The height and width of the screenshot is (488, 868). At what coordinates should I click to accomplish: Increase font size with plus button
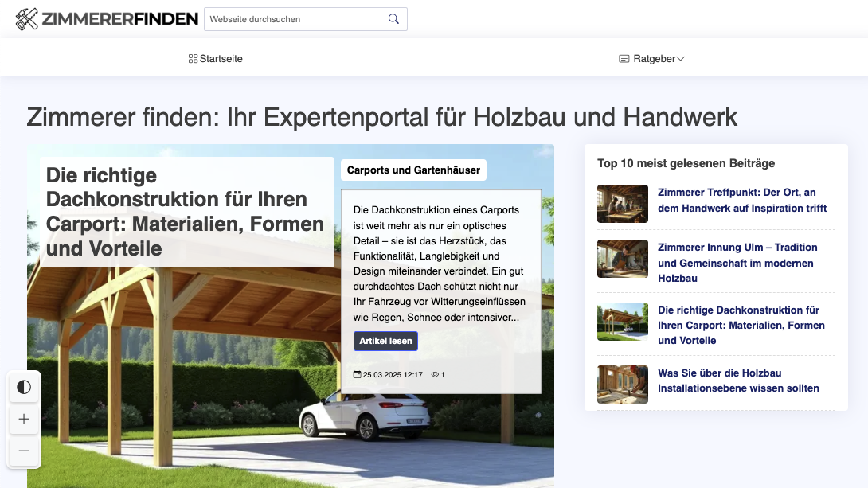(x=24, y=420)
